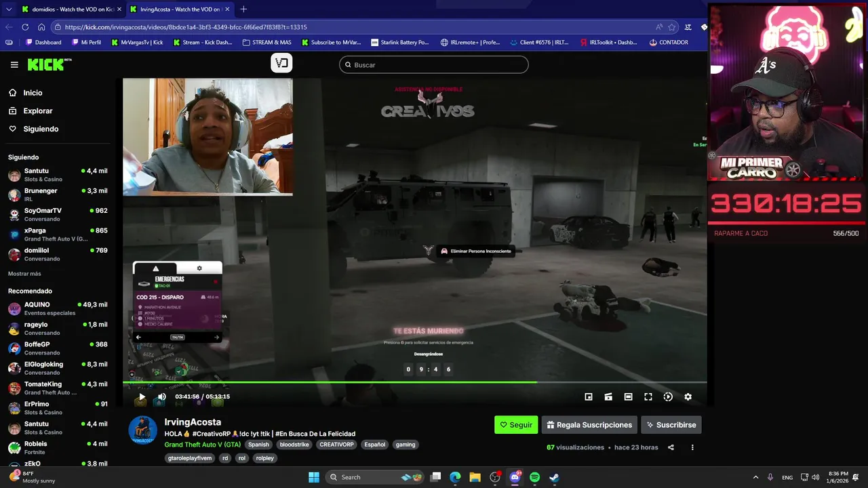Seek within the green video progress bar
868x488 pixels.
pyautogui.click(x=414, y=382)
